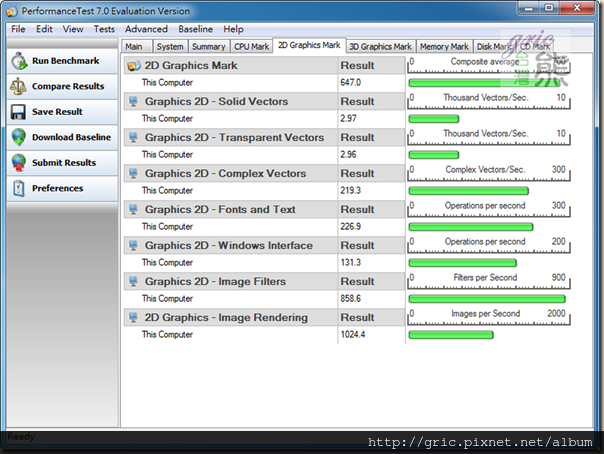Switch to the System tab

tap(170, 47)
